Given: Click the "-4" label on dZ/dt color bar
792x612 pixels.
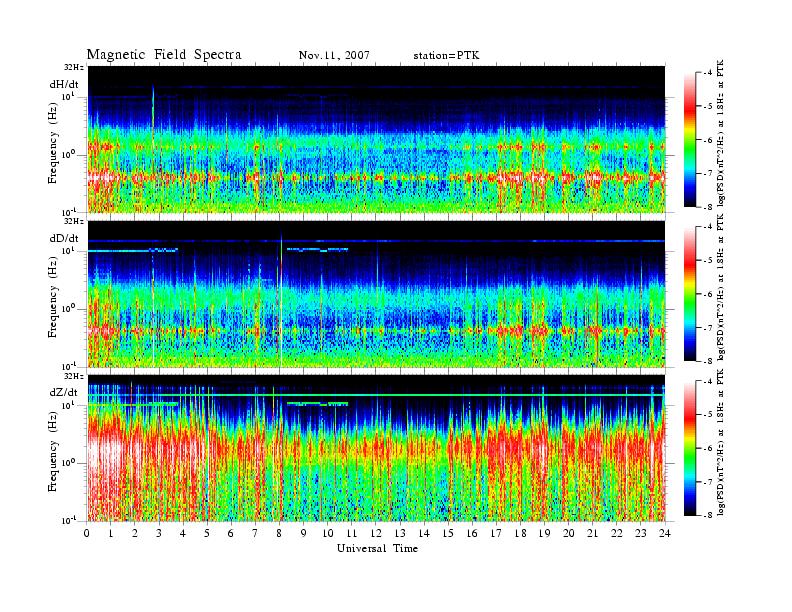Looking at the screenshot, I should tap(708, 381).
